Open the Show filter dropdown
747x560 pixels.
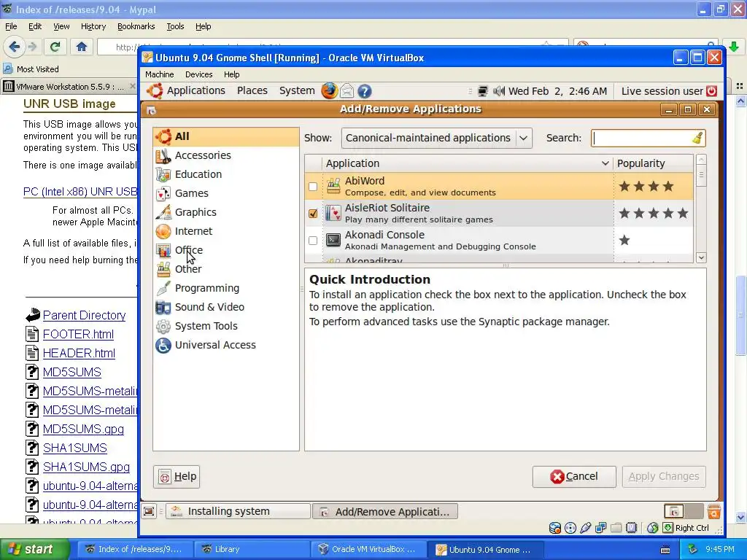click(436, 138)
